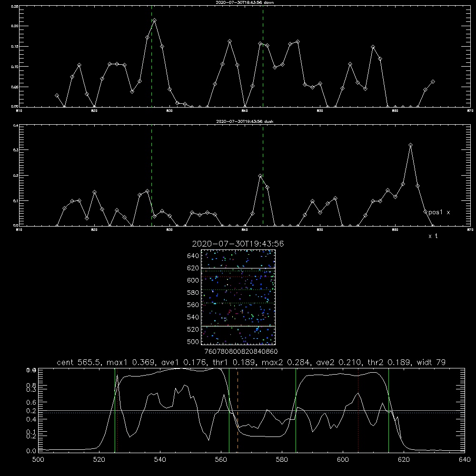Click the first diamond data point in dawn plot
The width and height of the screenshot is (476, 476).
[57, 95]
